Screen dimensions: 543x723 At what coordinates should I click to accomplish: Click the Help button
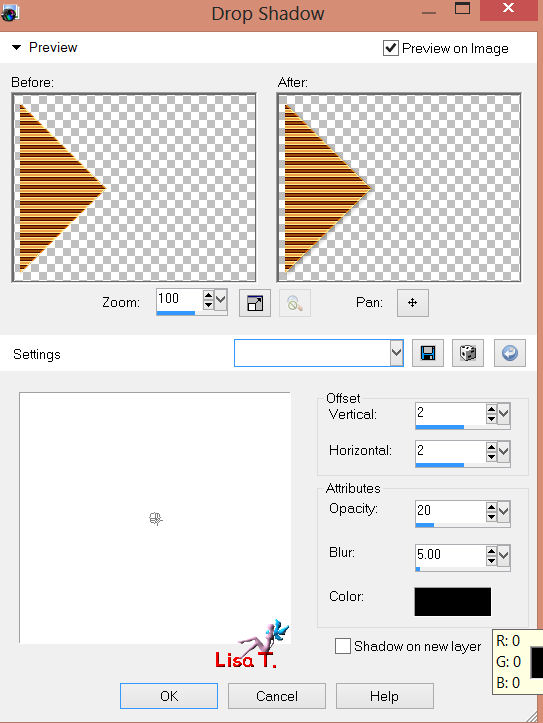tap(384, 696)
